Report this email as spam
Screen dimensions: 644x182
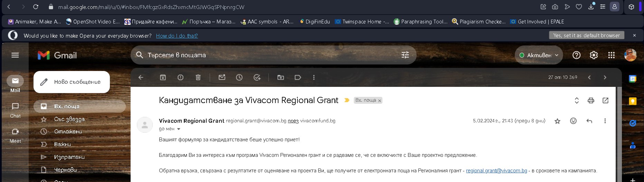[180, 77]
